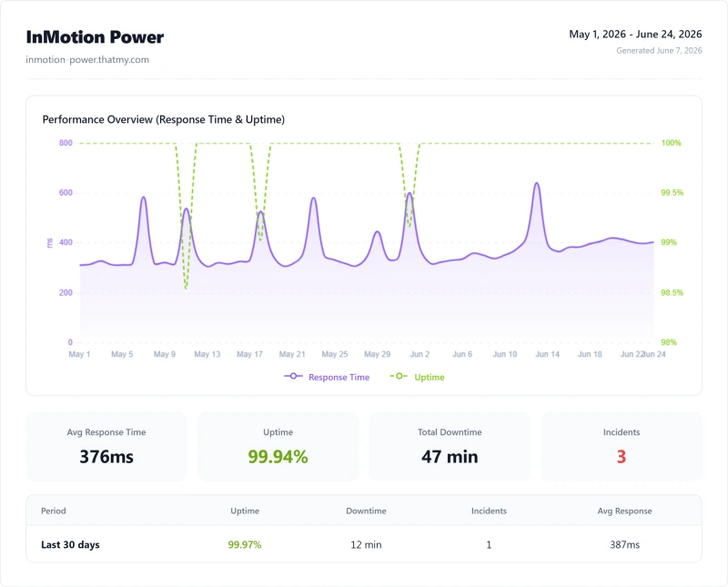Click the Avg Response column header
This screenshot has width=728, height=587.
click(x=624, y=511)
